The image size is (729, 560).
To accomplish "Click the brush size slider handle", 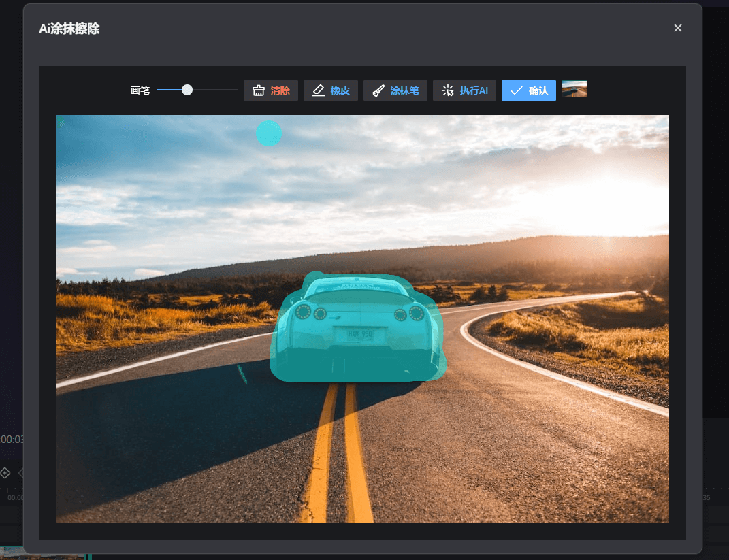I will coord(187,90).
